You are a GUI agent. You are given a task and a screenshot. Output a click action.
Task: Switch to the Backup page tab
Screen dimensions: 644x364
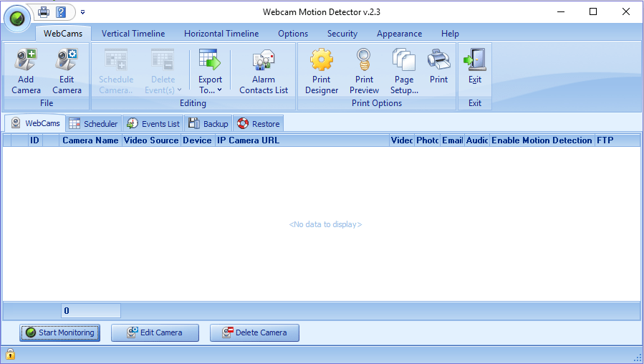point(208,124)
